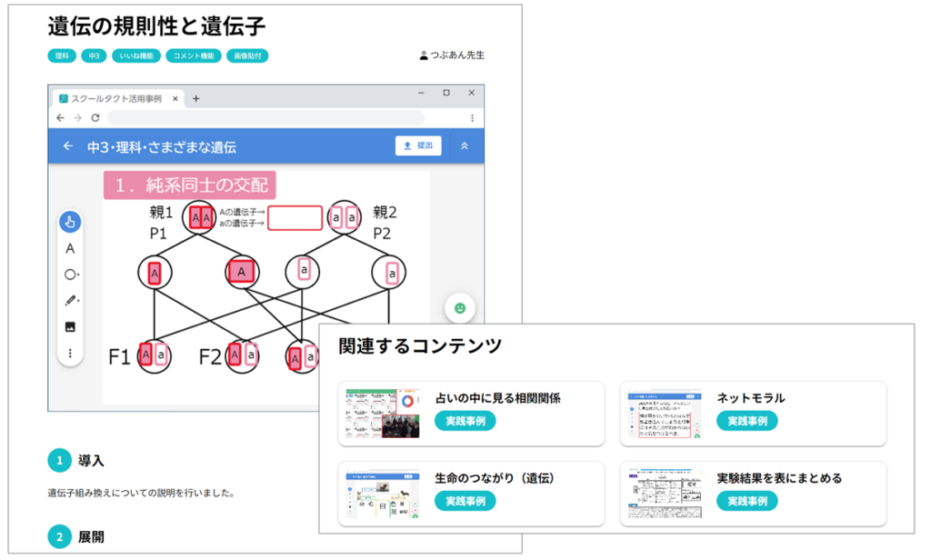Screen dimensions: 931x560
Task: Select the aa gene card of parent 親2
Action: pyautogui.click(x=345, y=217)
